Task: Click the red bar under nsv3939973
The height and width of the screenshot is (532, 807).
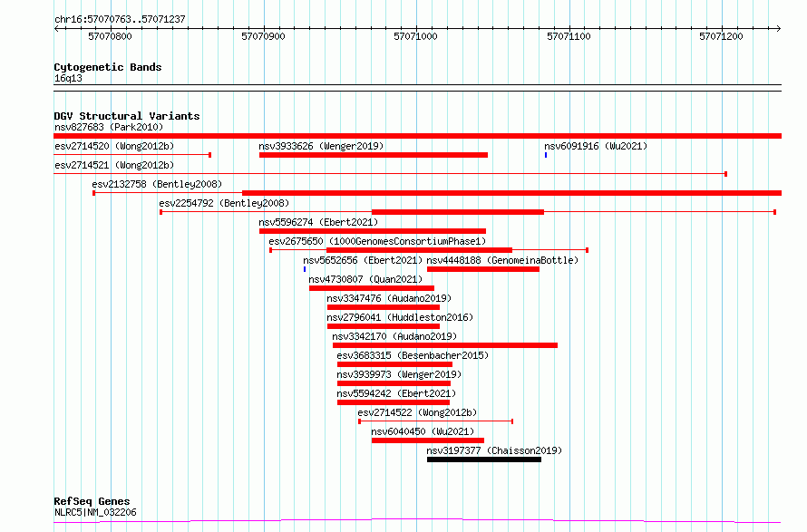Action: tap(394, 383)
